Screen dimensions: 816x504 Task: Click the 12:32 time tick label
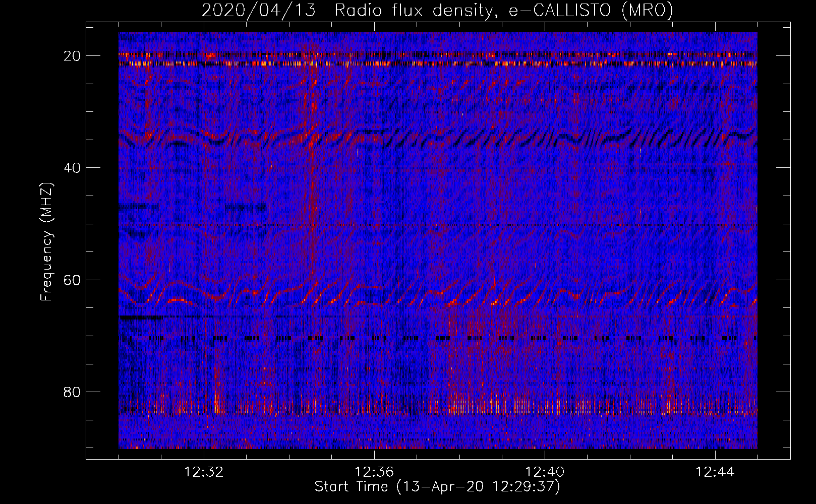pos(204,472)
